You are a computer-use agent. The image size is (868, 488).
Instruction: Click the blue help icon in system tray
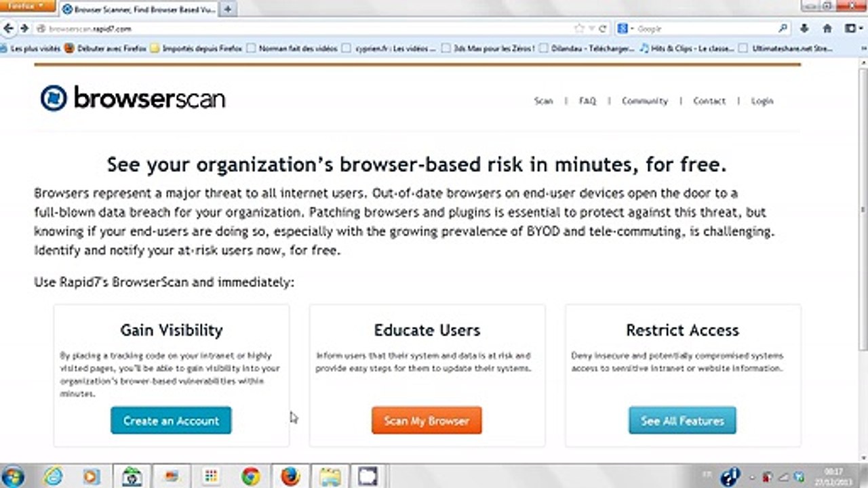[731, 476]
